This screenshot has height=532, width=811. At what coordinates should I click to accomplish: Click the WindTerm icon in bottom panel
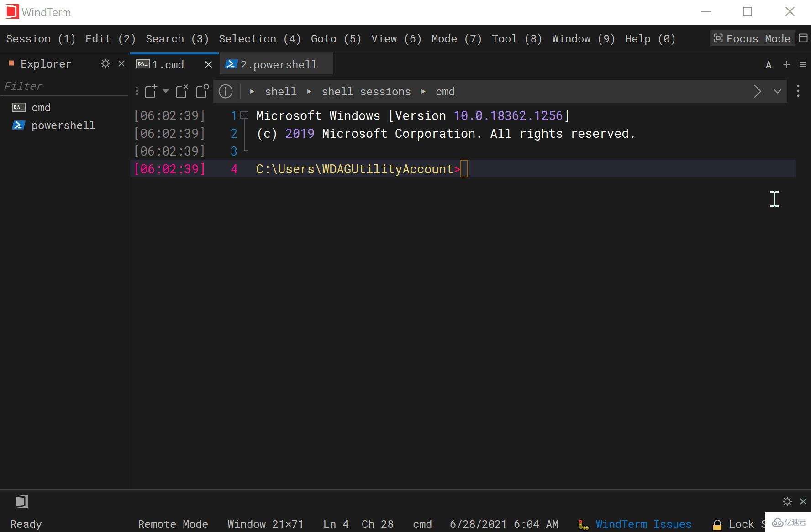(21, 501)
